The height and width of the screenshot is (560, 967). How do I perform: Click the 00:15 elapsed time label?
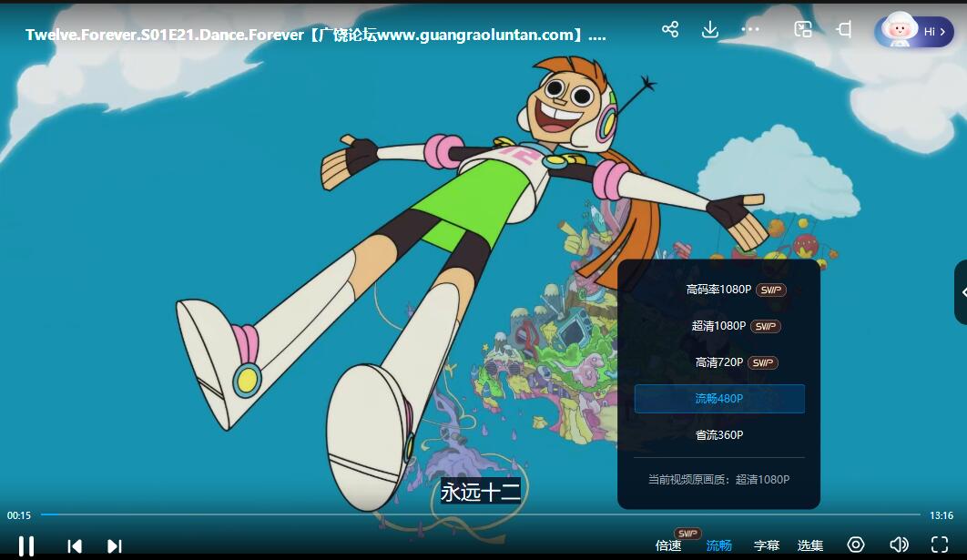[19, 515]
